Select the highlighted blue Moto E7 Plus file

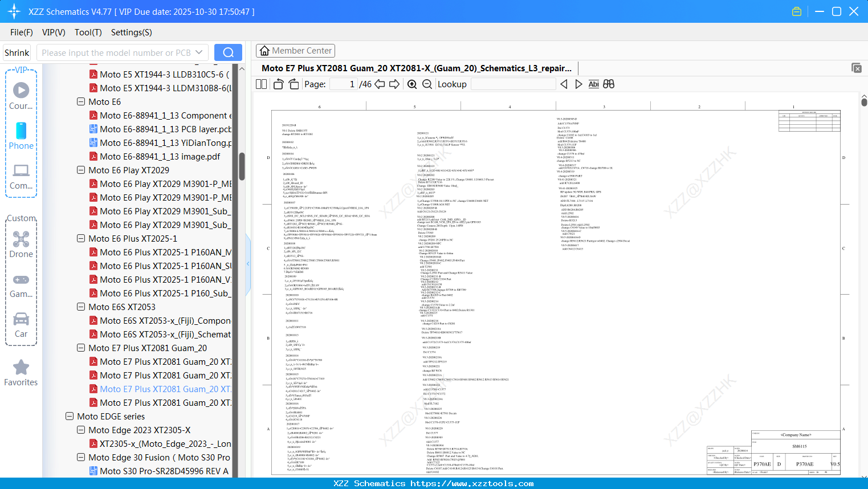[x=161, y=389]
